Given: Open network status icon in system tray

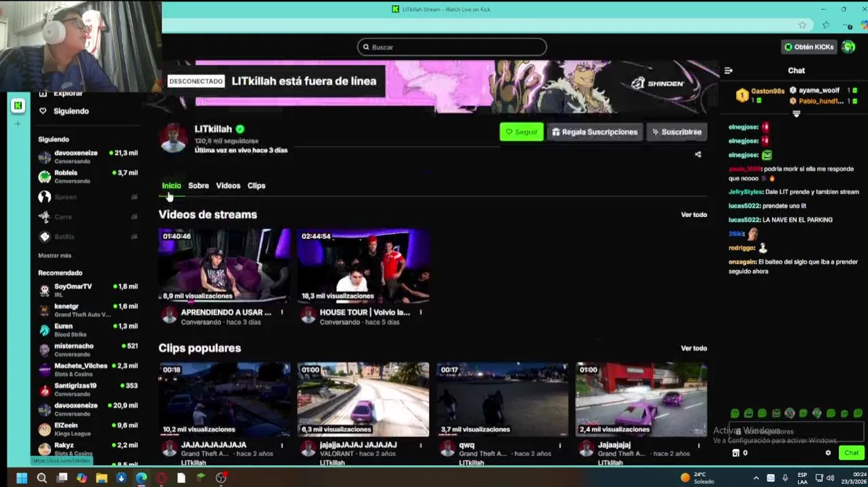Looking at the screenshot, I should [x=819, y=478].
